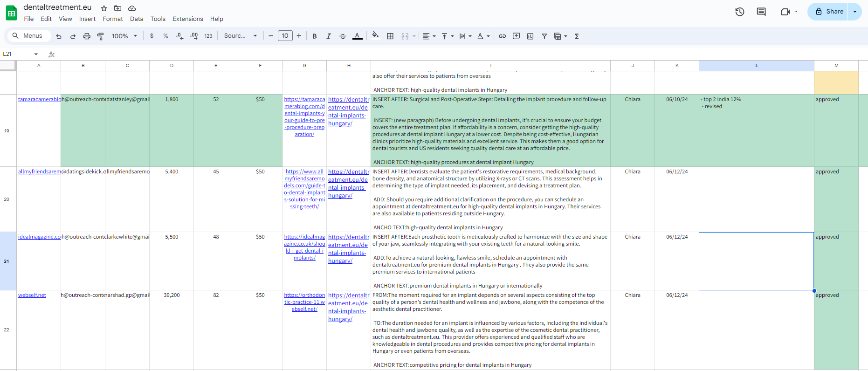Format as currency with dollar icon
Viewport: 868px width, 371px height.
152,36
